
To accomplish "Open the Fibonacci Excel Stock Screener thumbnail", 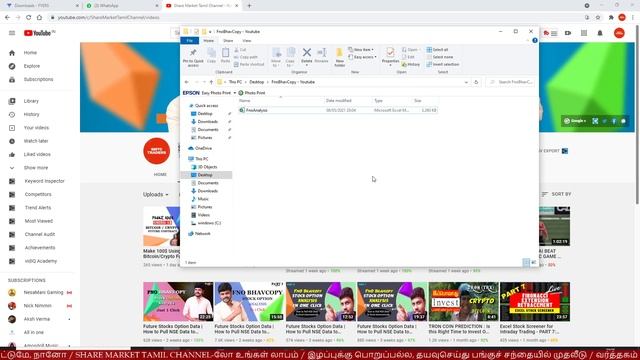I will pos(535,301).
